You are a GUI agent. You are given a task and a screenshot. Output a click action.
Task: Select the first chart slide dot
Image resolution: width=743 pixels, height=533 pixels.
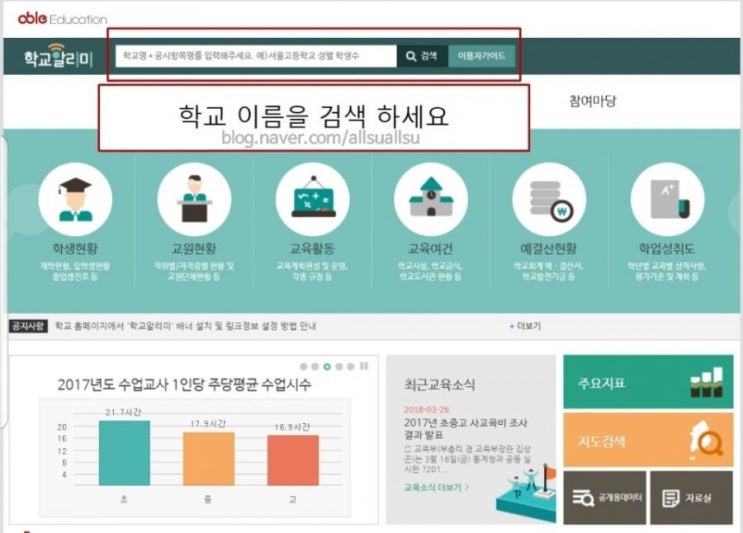(304, 366)
